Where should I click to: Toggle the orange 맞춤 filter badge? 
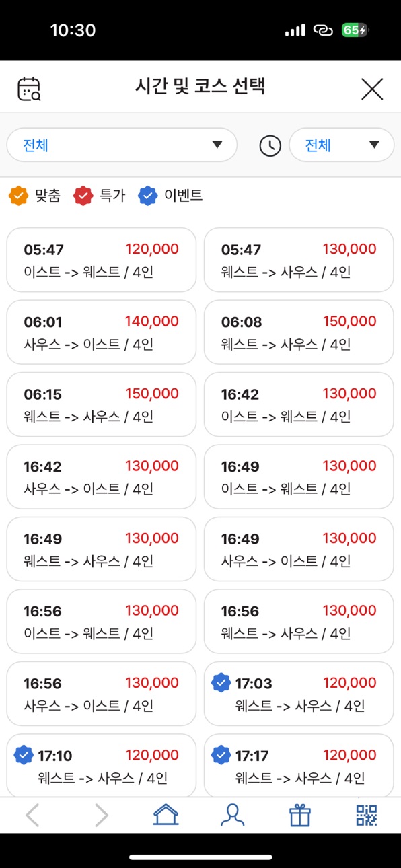click(x=34, y=196)
